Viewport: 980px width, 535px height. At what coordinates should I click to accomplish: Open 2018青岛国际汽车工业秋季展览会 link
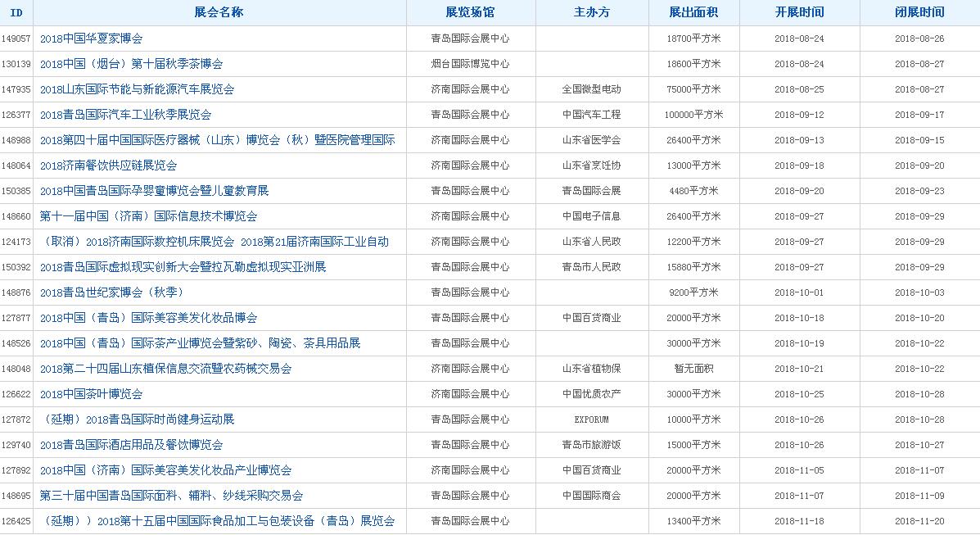pos(125,115)
